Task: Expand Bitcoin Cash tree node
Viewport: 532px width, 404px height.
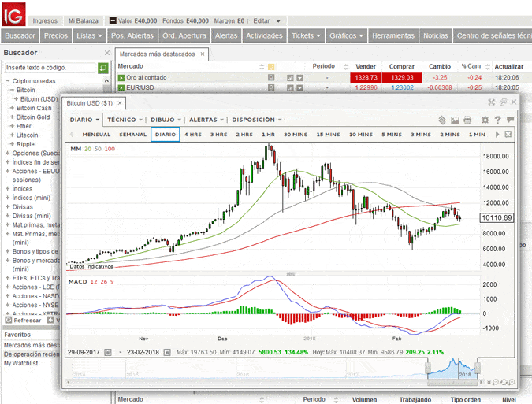Action: (x=12, y=108)
